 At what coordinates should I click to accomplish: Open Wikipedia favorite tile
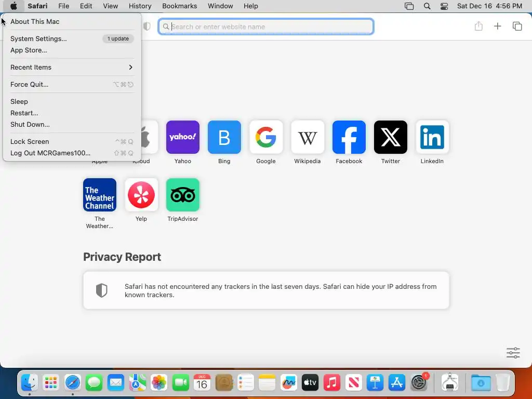(x=308, y=137)
